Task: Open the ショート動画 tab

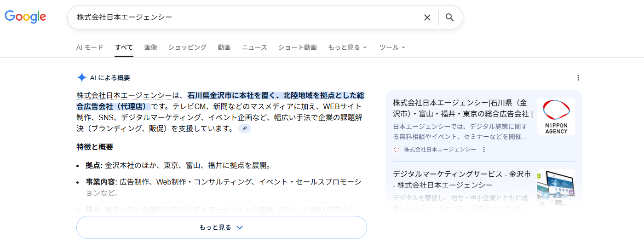Action: 297,47
